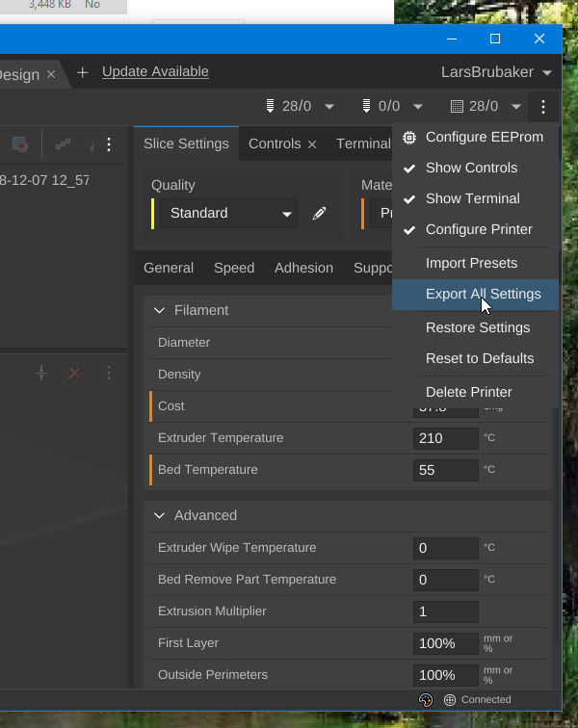The image size is (578, 728).
Task: Choose Import Presets
Action: (475, 263)
